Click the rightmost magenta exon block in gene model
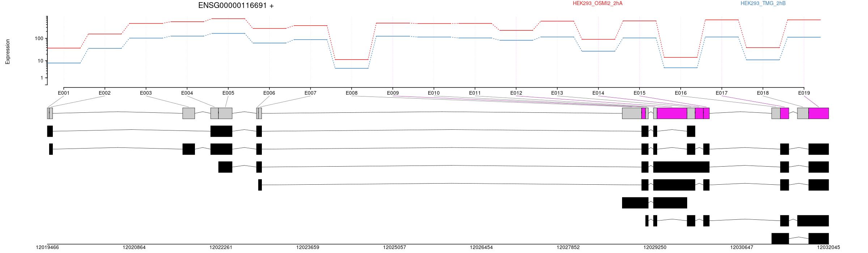The image size is (868, 253). 819,113
